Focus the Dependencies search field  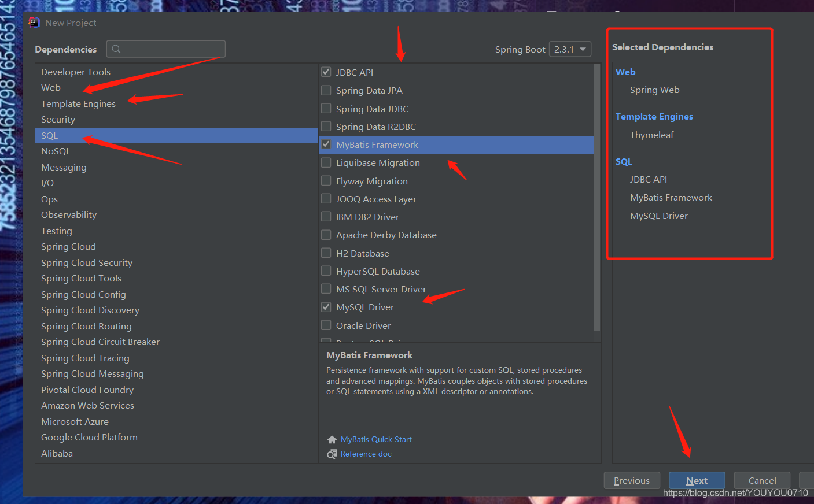(166, 49)
